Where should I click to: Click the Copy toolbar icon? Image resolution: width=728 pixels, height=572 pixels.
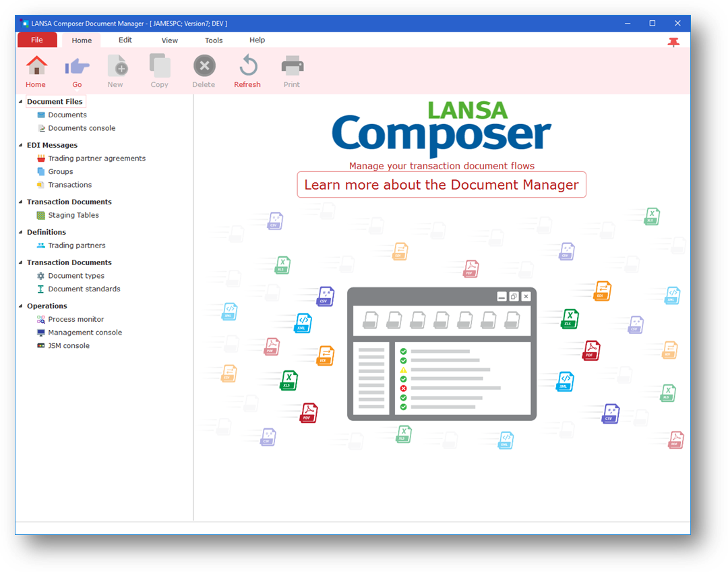point(160,65)
